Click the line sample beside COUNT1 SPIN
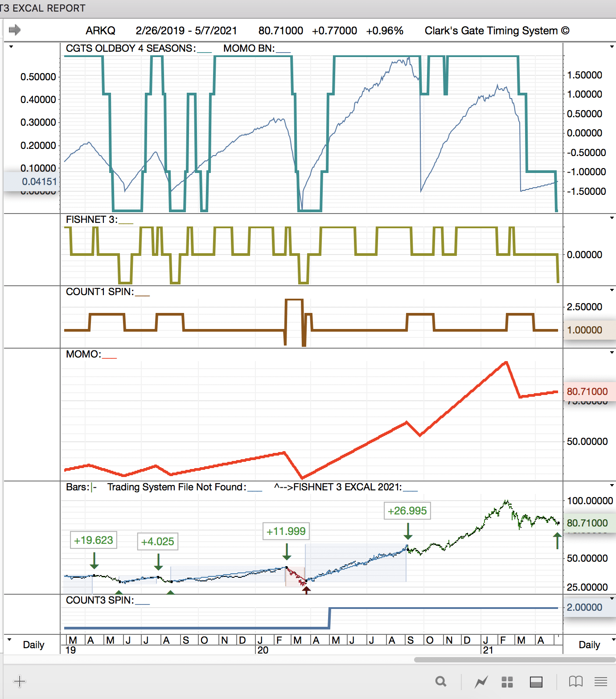Viewport: 616px width, 699px height. pos(142,295)
